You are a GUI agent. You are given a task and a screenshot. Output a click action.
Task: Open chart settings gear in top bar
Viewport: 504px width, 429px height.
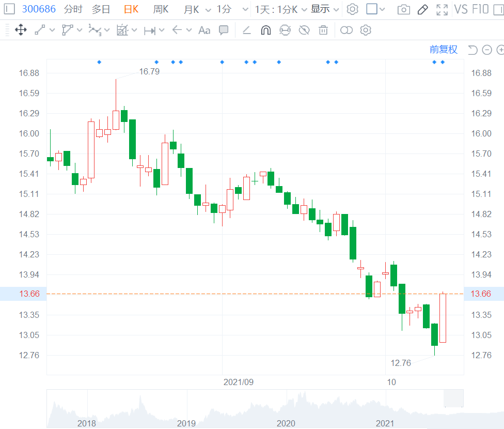[x=352, y=9]
